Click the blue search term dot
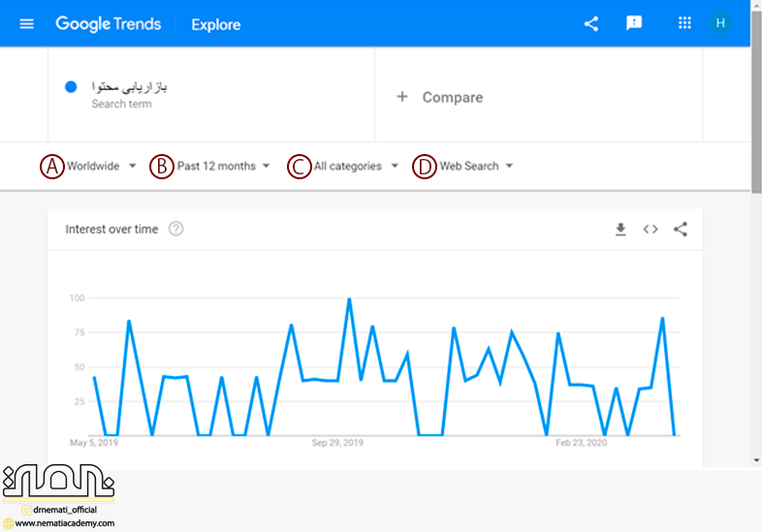762x532 pixels. 71,87
